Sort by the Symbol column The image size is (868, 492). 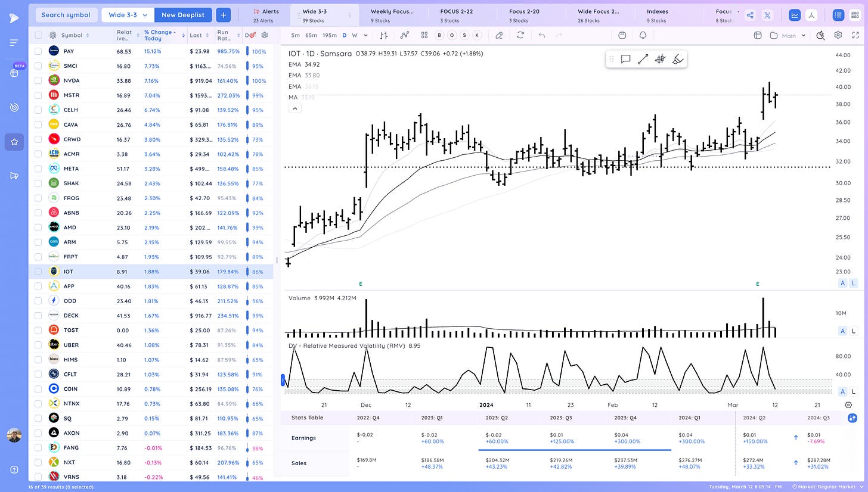(x=75, y=35)
